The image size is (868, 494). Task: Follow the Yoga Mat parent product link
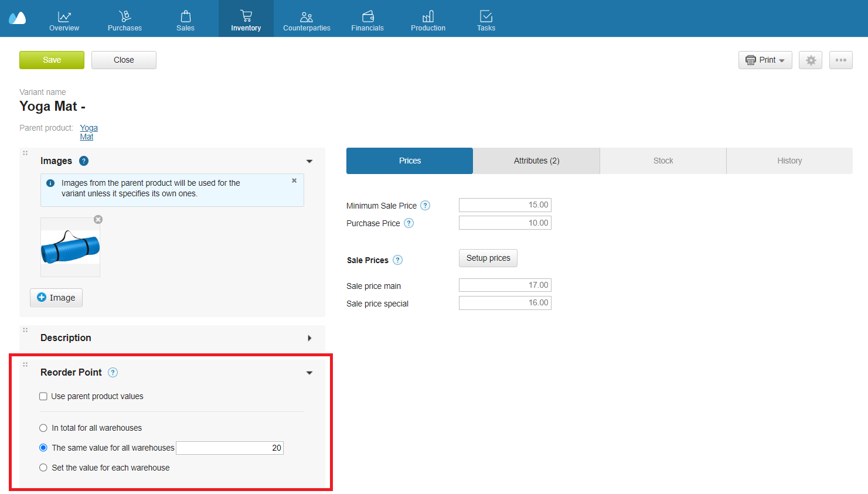coord(88,132)
